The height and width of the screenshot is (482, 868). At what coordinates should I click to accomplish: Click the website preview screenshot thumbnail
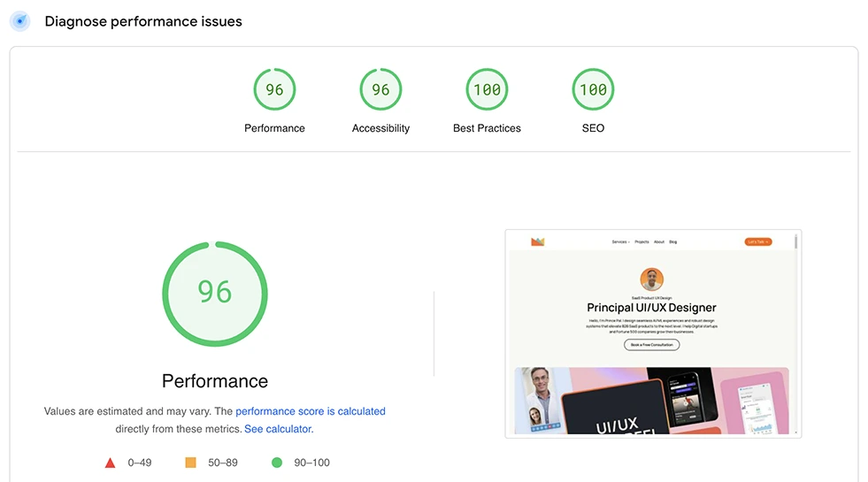tap(653, 333)
